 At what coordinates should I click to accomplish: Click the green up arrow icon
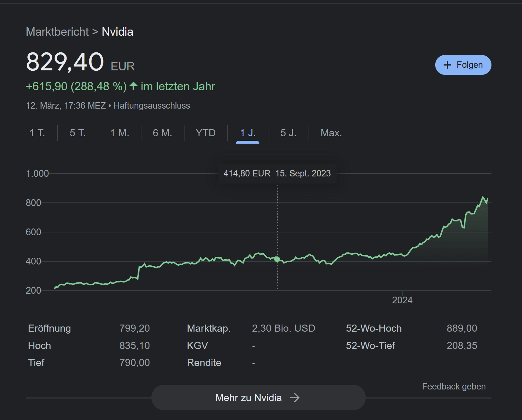pyautogui.click(x=133, y=86)
